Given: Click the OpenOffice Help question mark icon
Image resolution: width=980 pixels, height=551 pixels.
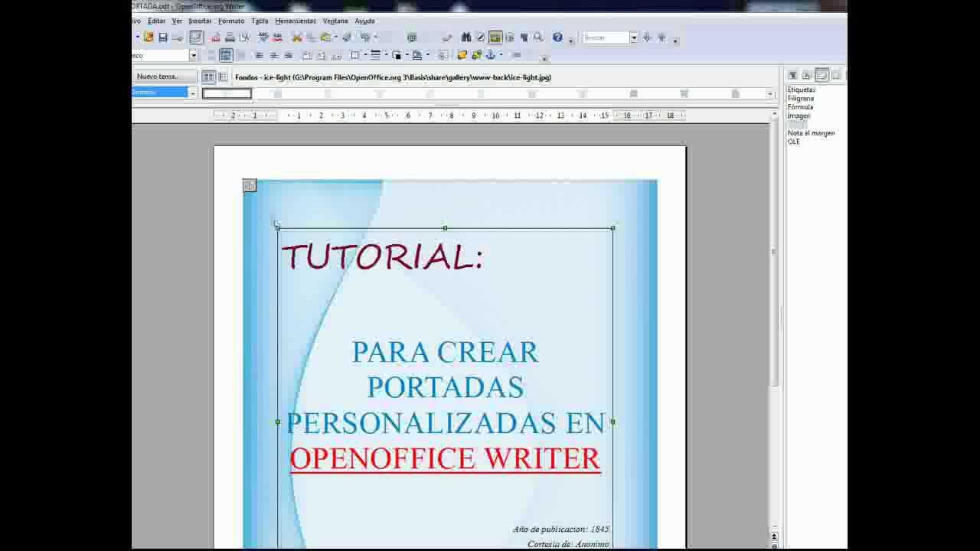Looking at the screenshot, I should click(557, 37).
